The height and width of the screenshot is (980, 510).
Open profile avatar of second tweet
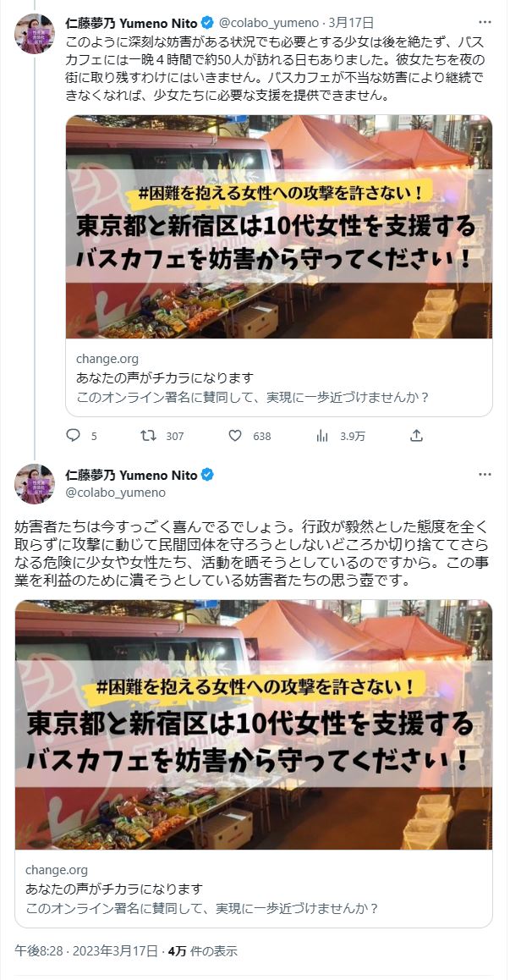click(35, 484)
